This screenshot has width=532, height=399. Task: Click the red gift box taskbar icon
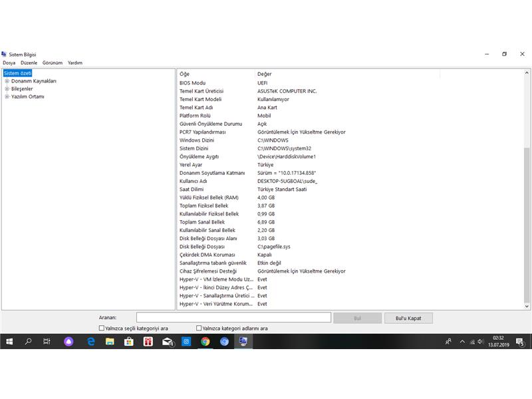pos(148,341)
